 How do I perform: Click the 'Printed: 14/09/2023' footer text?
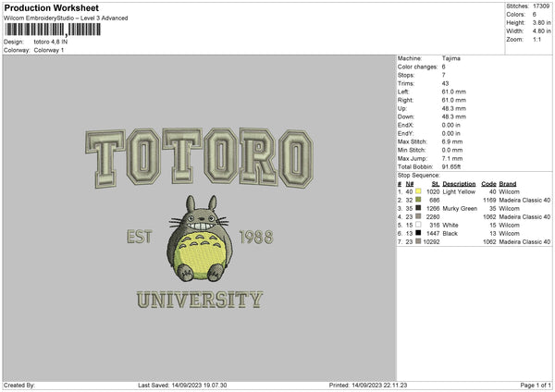point(368,385)
